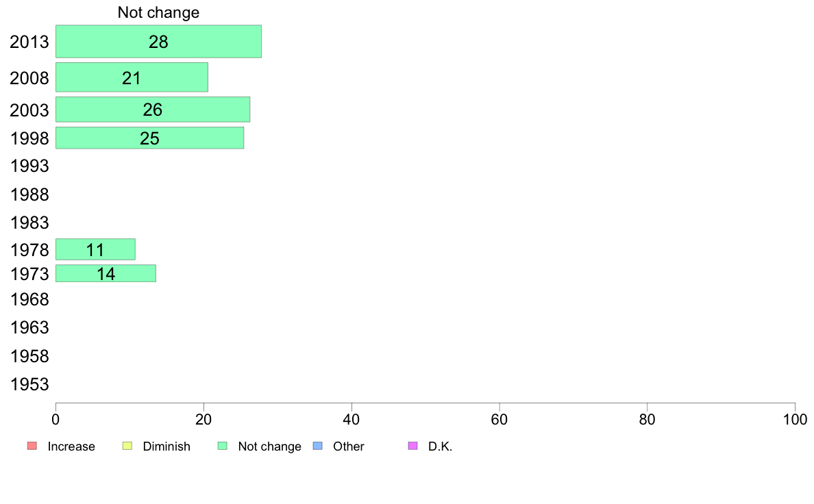This screenshot has width=814, height=504.
Task: Click the green Not change legend swatch
Action: [223, 446]
